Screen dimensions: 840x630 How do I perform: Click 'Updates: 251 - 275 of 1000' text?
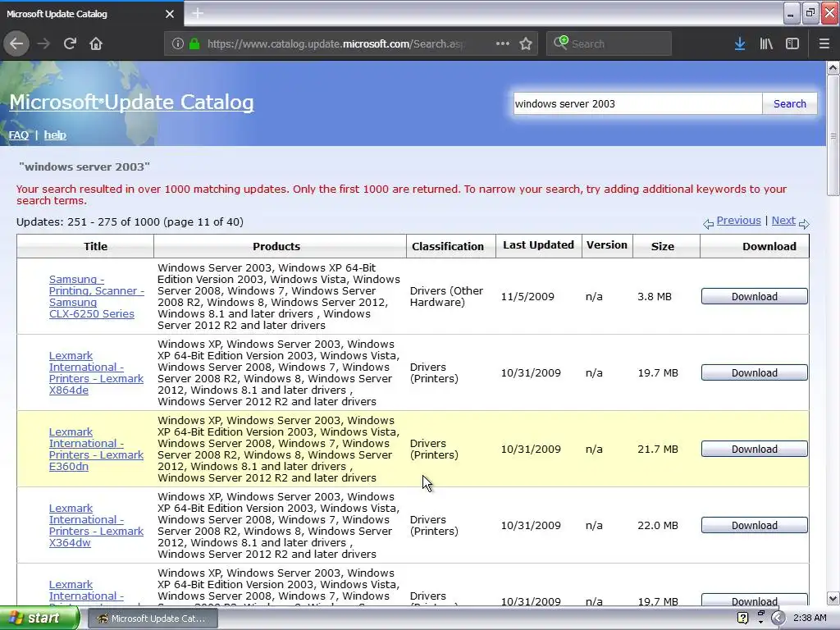coord(88,221)
